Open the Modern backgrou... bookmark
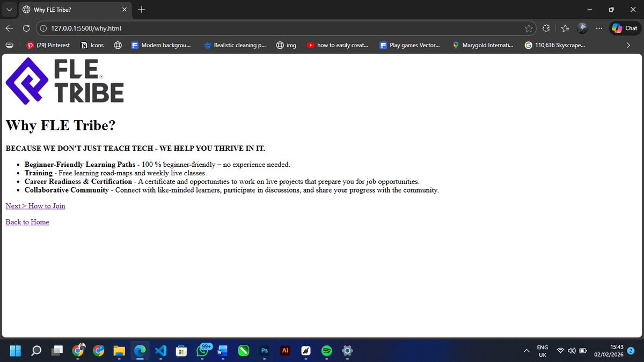 [x=161, y=46]
